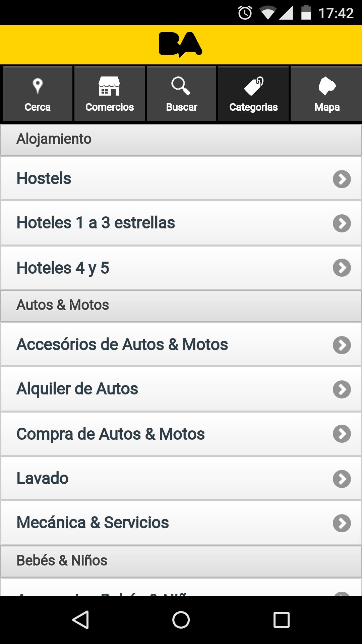Expand Hostels using its chevron arrow
This screenshot has height=644, width=362.
coord(342,179)
